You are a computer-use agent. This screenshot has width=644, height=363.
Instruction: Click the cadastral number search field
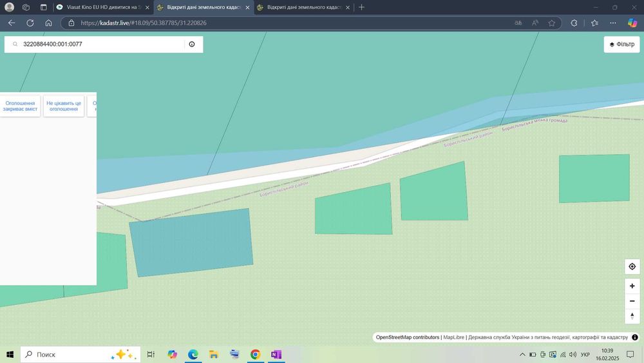point(102,44)
